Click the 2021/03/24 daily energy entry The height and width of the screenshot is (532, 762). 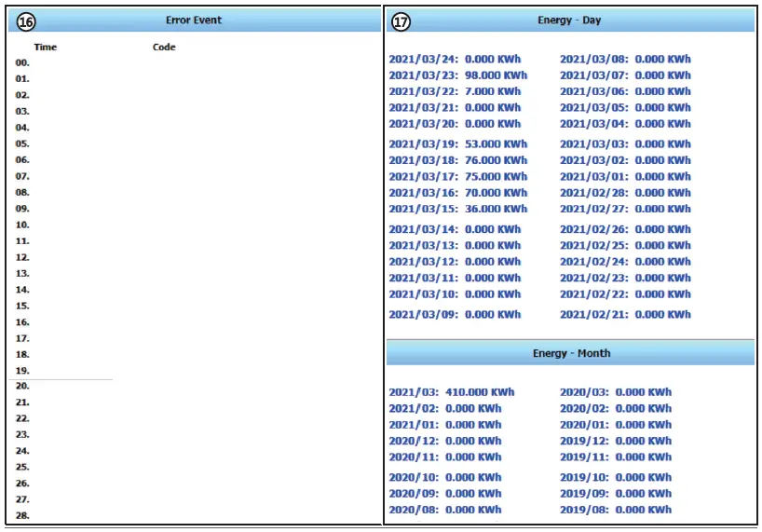pyautogui.click(x=455, y=60)
